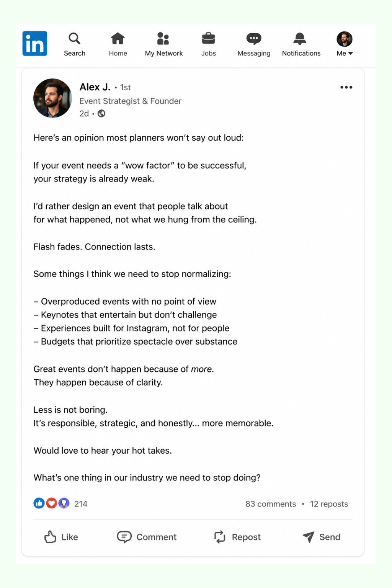This screenshot has width=392, height=588.
Task: Click the globe visibility icon
Action: tap(101, 113)
